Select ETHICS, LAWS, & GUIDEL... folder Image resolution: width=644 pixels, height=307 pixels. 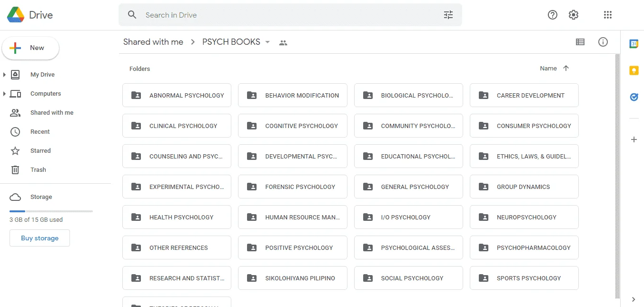pyautogui.click(x=524, y=156)
